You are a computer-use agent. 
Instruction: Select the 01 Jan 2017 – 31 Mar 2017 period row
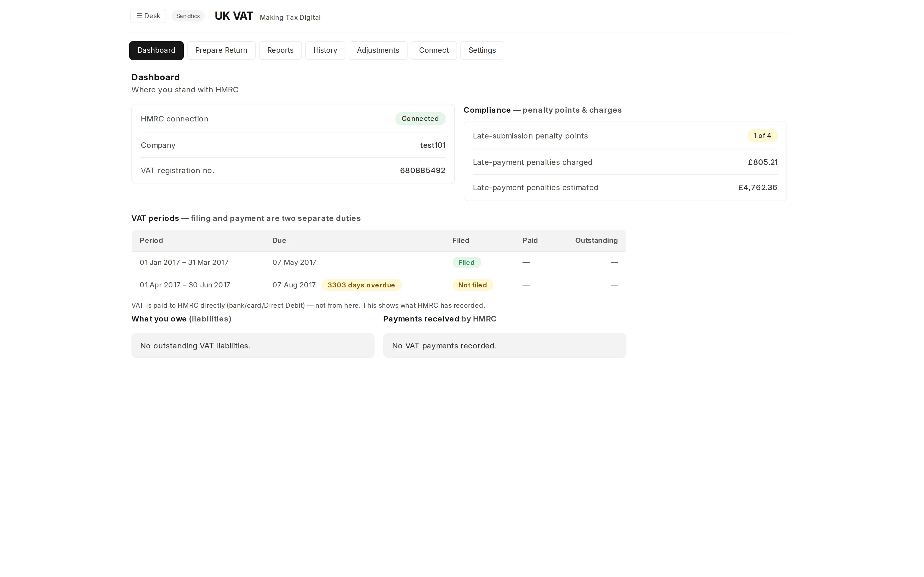click(379, 263)
